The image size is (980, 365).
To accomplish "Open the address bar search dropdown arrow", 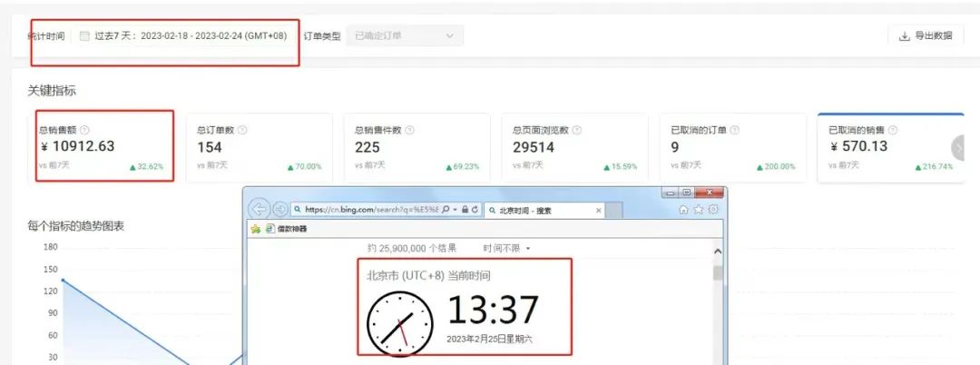I will tap(454, 209).
